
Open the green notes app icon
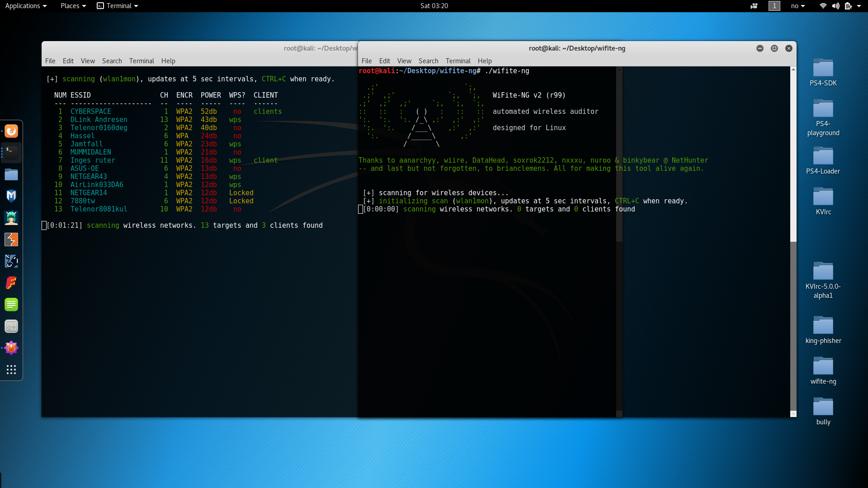click(x=11, y=305)
